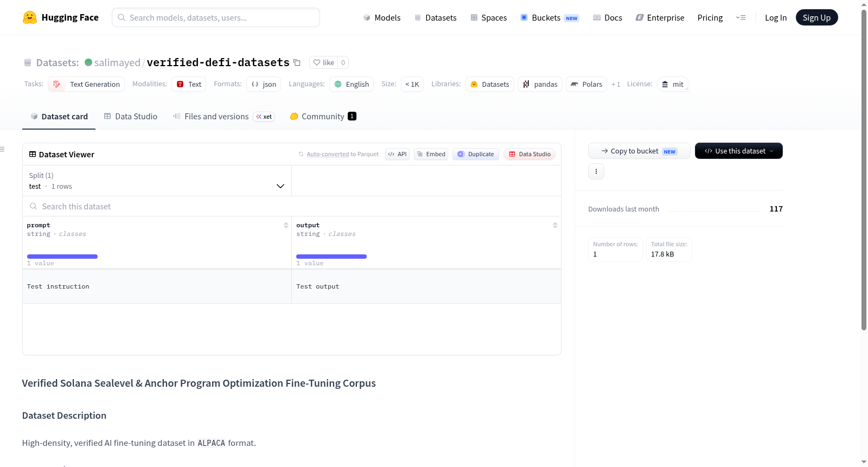This screenshot has width=868, height=467.
Task: Click the output column value distribution bar
Action: click(331, 257)
